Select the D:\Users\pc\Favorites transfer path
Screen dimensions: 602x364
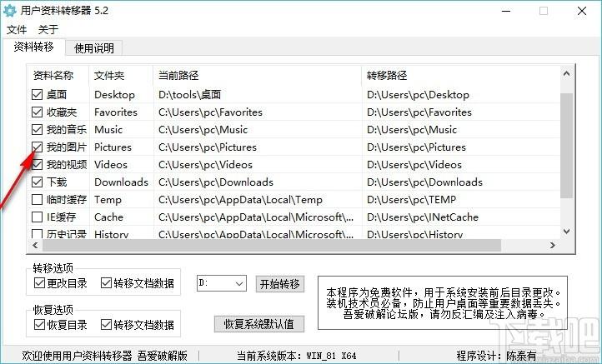pos(419,112)
